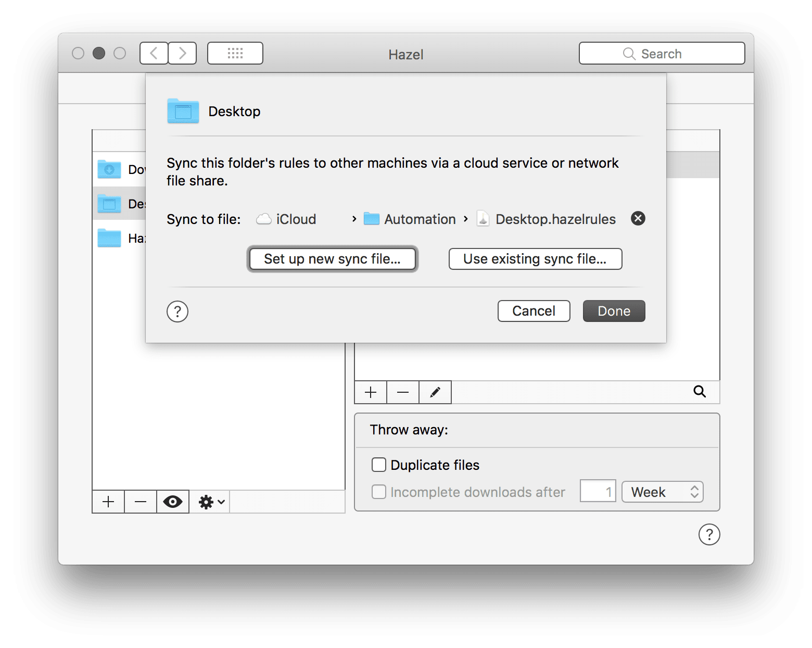Screen dimensions: 812x648
Task: Enable the Duplicate files checkbox
Action: click(379, 465)
